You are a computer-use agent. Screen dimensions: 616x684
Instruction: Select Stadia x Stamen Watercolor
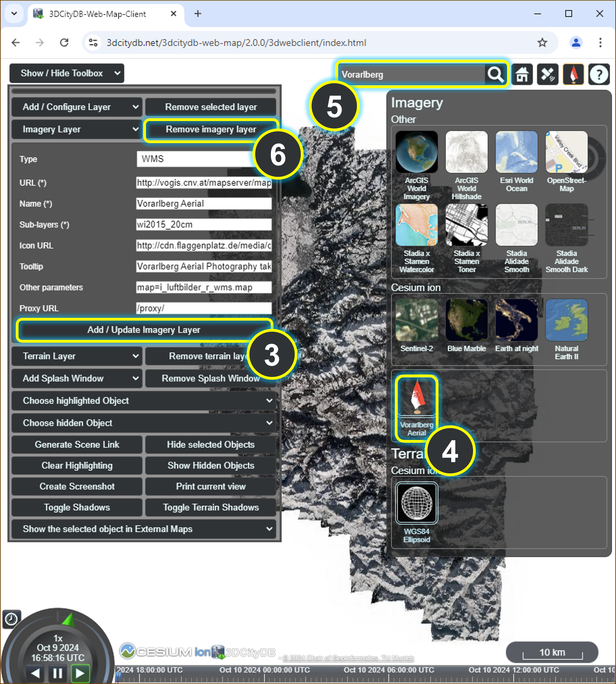(x=416, y=225)
